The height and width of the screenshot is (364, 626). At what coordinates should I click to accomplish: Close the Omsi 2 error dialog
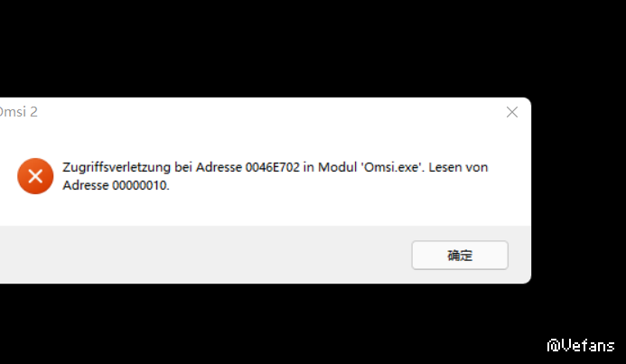click(512, 112)
